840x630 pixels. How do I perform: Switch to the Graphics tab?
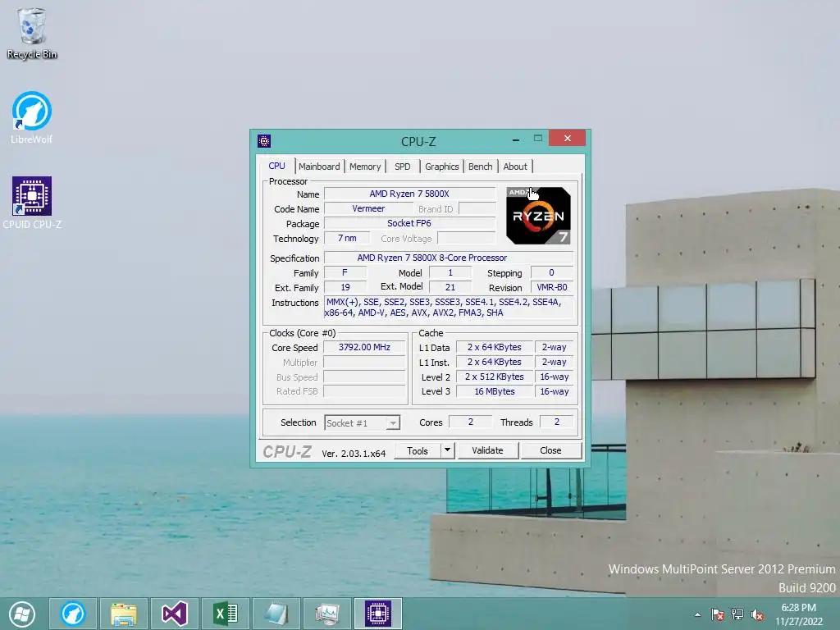[x=442, y=167]
